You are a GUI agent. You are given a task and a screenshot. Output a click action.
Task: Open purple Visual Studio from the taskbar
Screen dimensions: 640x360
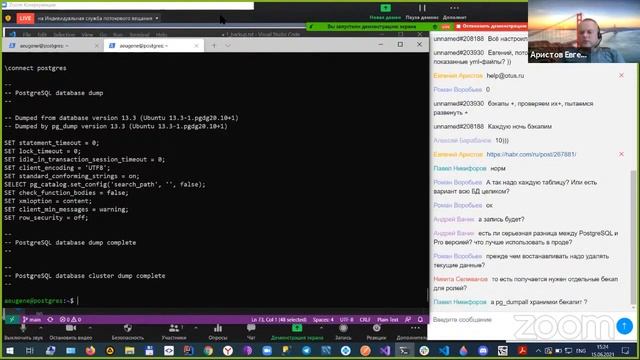(385, 351)
